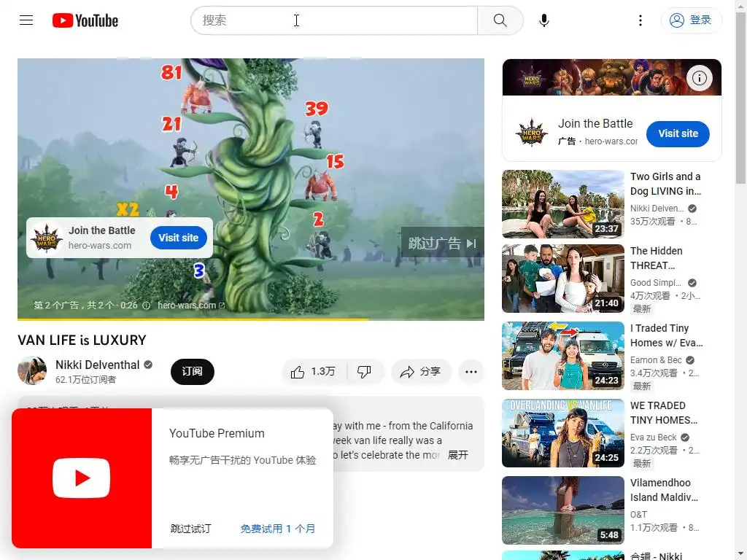Click title 'Two Girls and a Dog LIVING in...'
The image size is (747, 560).
[665, 184]
